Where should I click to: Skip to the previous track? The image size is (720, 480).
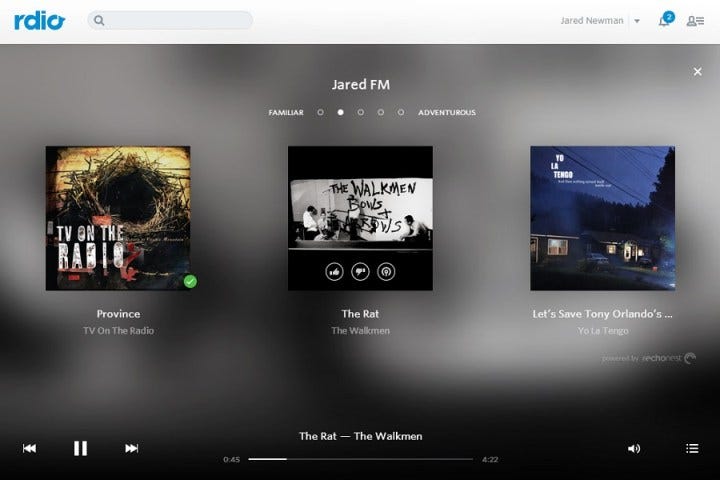click(x=29, y=448)
